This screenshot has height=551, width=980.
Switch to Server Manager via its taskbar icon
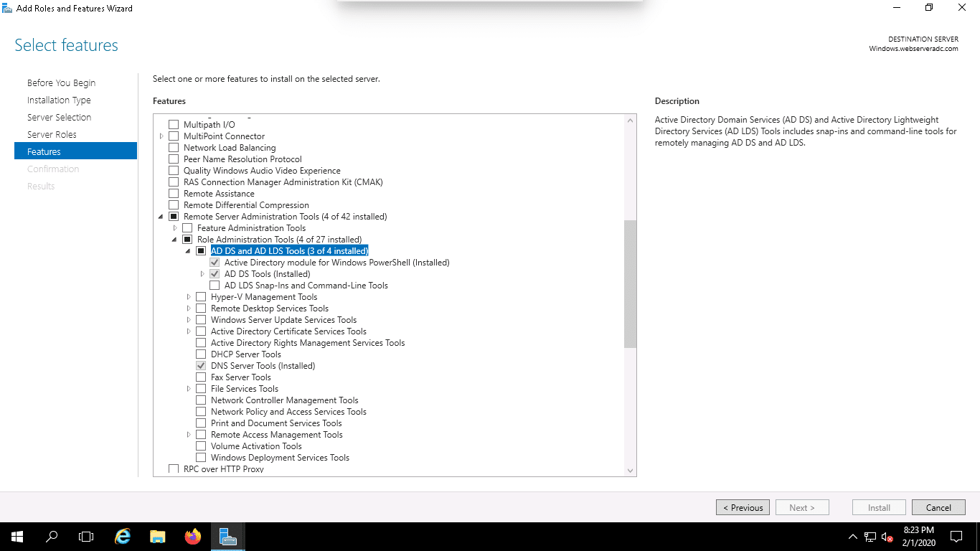pyautogui.click(x=227, y=536)
